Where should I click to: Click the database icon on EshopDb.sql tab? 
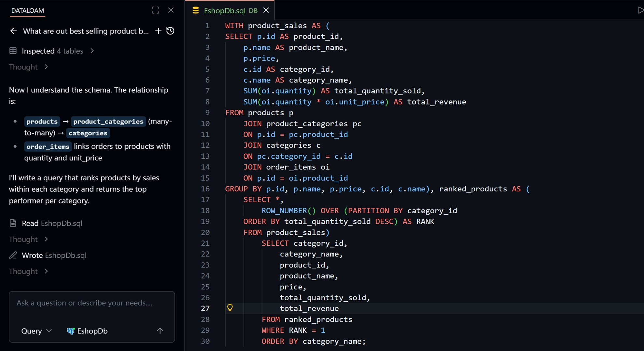click(195, 10)
